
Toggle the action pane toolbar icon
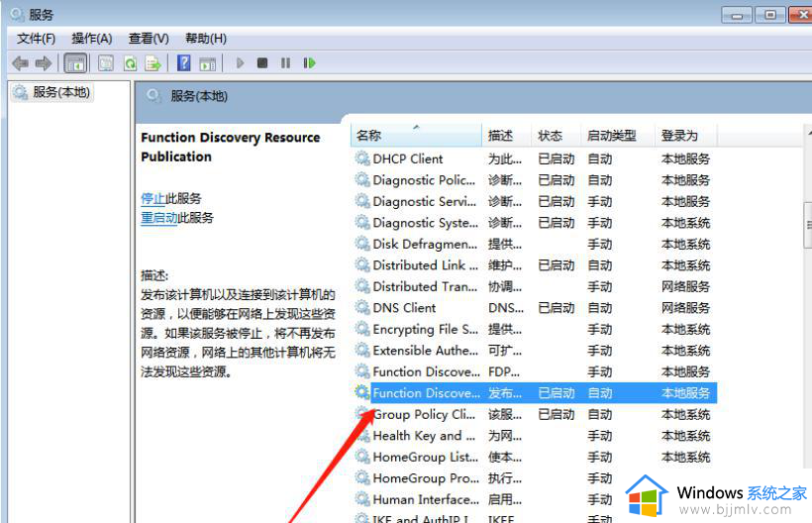pyautogui.click(x=208, y=63)
